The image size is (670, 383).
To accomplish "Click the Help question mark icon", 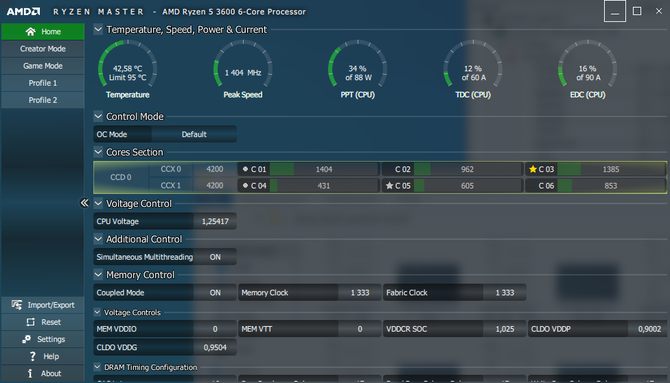I will 32,356.
